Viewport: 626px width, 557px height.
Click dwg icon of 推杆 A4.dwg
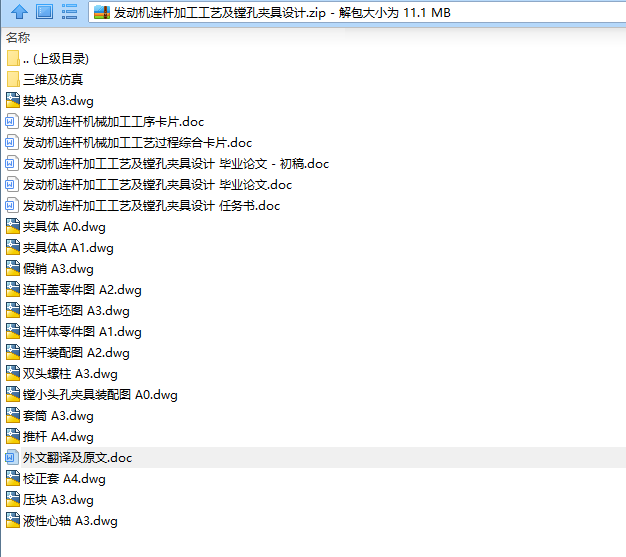click(13, 436)
